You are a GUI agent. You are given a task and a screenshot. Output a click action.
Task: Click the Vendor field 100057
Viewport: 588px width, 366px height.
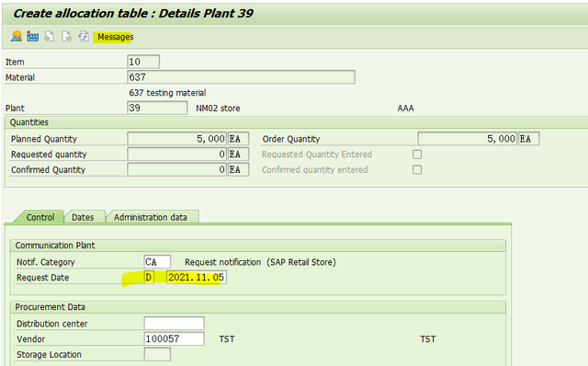tap(174, 338)
